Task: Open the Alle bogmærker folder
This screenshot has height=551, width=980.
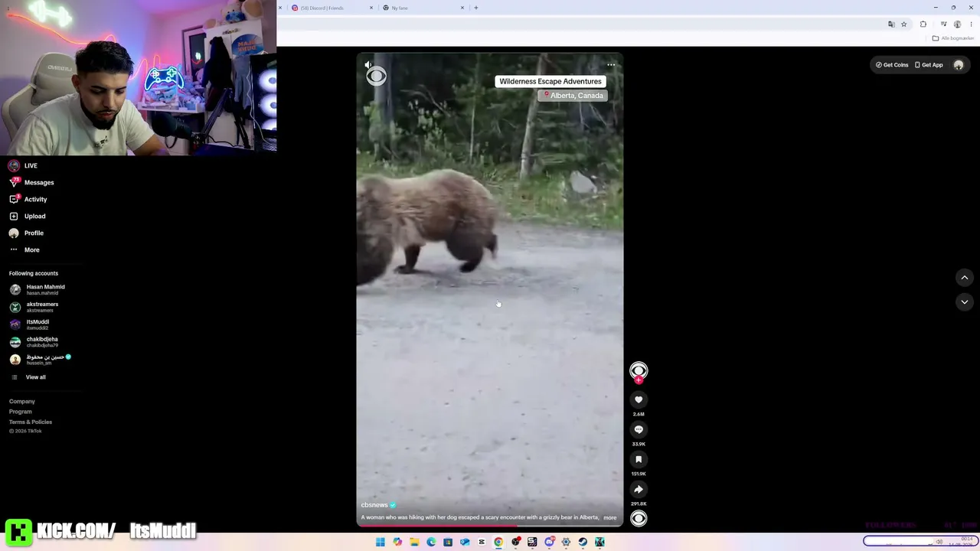Action: (x=952, y=38)
